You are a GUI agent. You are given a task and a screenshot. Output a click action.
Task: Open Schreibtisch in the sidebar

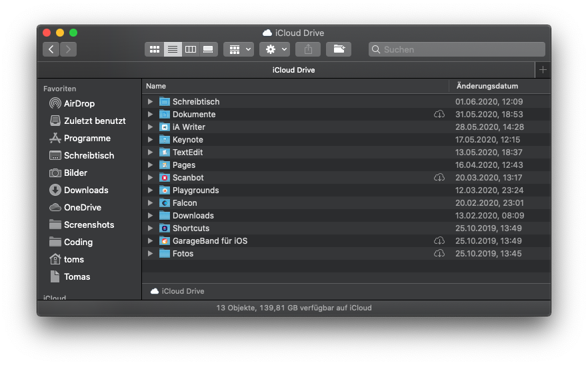(81, 155)
